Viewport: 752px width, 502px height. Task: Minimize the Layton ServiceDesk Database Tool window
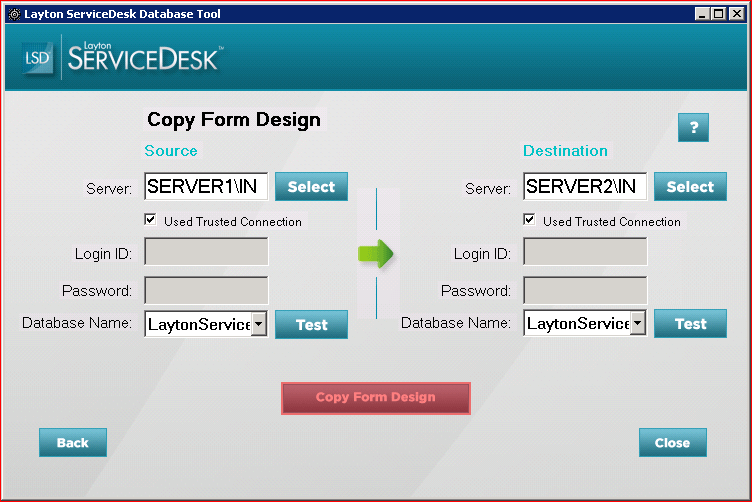tap(702, 14)
